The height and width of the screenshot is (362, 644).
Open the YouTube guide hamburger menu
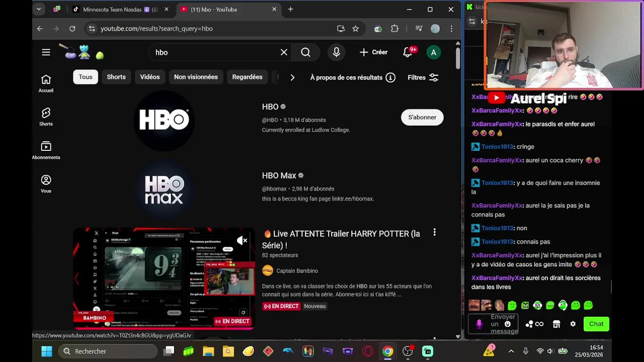pos(46,52)
